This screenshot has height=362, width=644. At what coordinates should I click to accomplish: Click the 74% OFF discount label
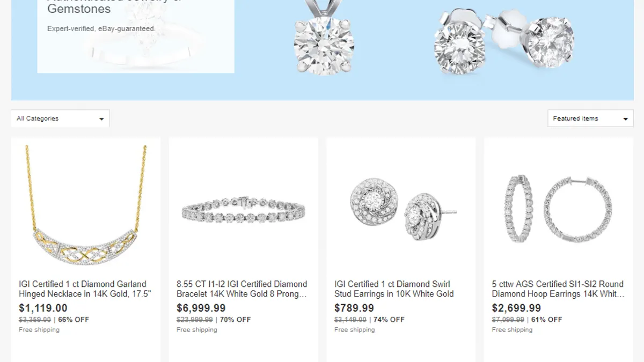point(390,320)
